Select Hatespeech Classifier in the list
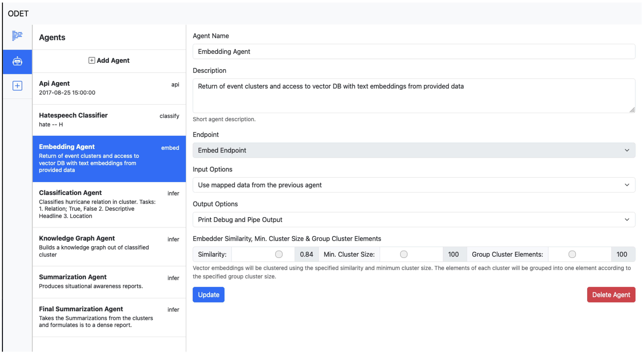 (x=109, y=120)
